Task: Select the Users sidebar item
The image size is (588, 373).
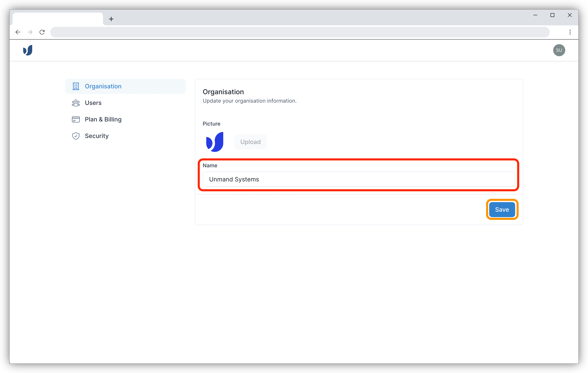Action: [93, 103]
